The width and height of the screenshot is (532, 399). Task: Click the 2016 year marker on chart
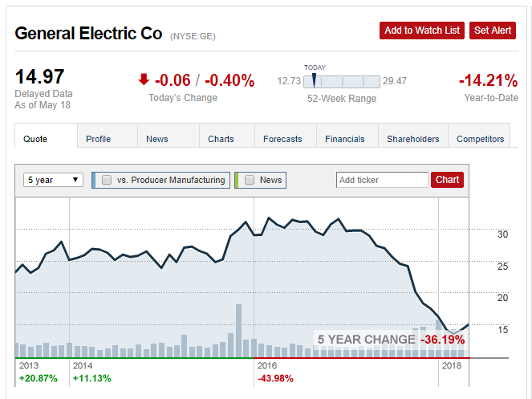coord(267,366)
